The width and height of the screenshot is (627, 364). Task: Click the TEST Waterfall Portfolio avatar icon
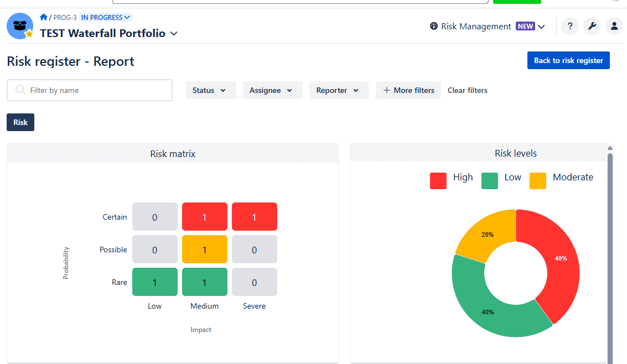click(x=20, y=26)
